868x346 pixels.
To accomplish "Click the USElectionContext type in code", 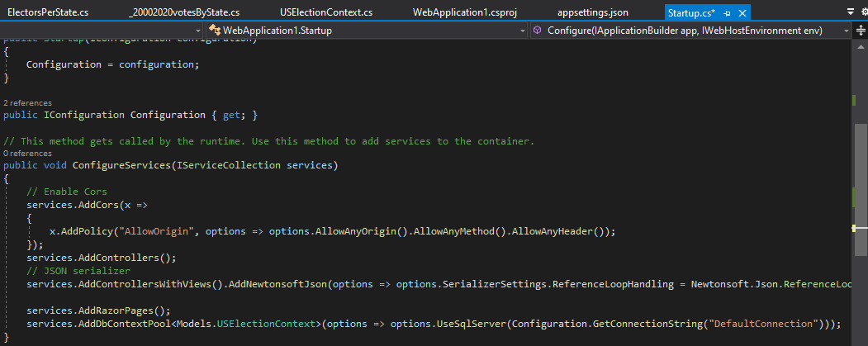I will (x=265, y=324).
